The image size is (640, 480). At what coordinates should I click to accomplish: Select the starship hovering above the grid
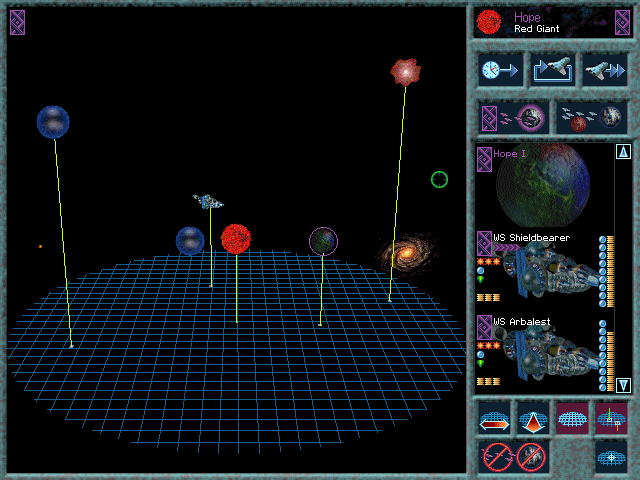click(208, 202)
